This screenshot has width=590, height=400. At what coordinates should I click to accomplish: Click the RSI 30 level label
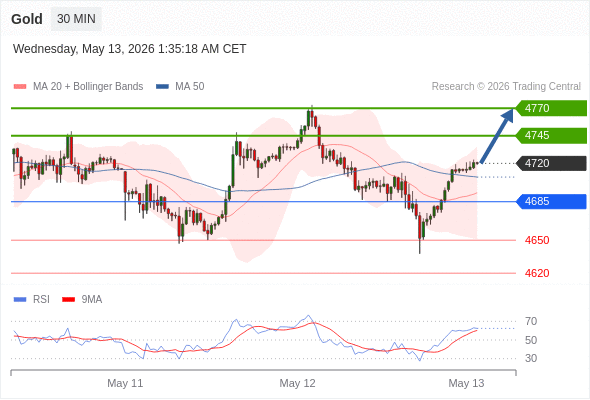pyautogui.click(x=531, y=358)
